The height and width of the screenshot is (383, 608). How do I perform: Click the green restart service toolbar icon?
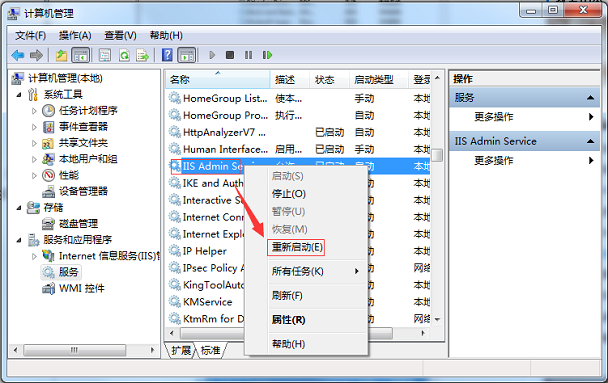pos(267,55)
